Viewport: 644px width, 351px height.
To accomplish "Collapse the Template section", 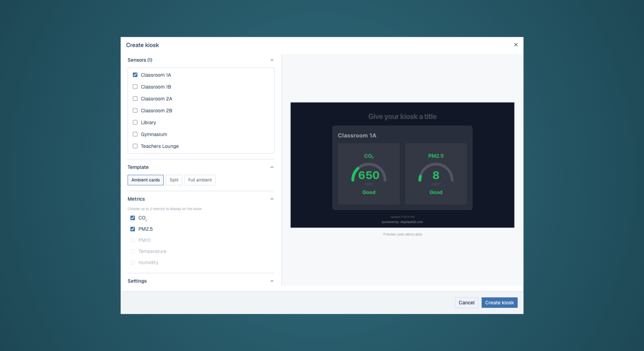I will pos(272,167).
